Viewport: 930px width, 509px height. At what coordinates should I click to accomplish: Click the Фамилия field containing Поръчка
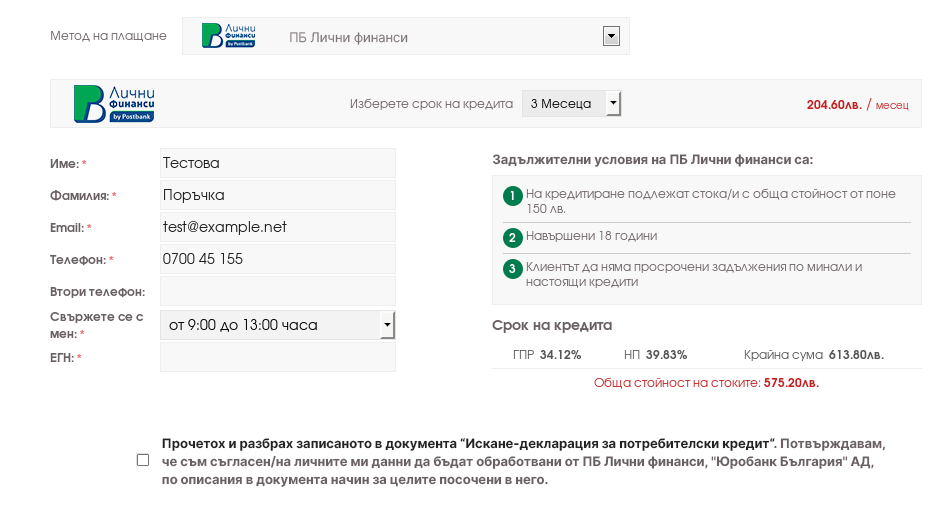pos(277,195)
